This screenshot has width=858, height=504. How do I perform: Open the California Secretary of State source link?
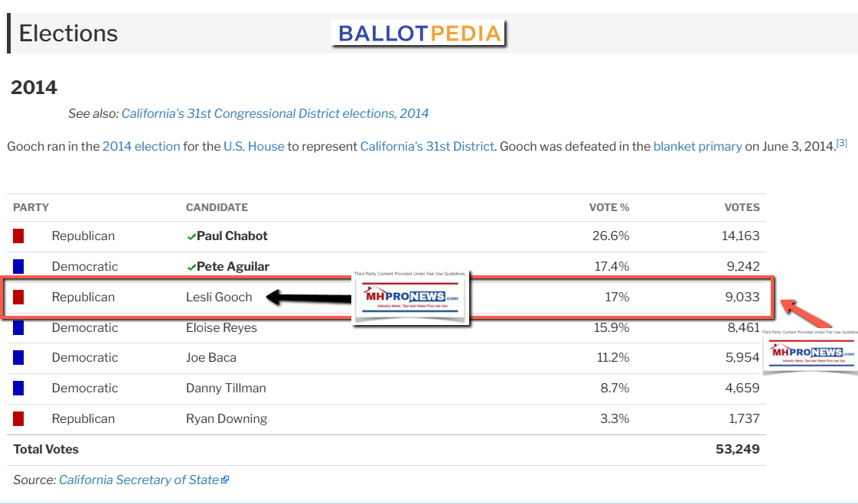139,480
